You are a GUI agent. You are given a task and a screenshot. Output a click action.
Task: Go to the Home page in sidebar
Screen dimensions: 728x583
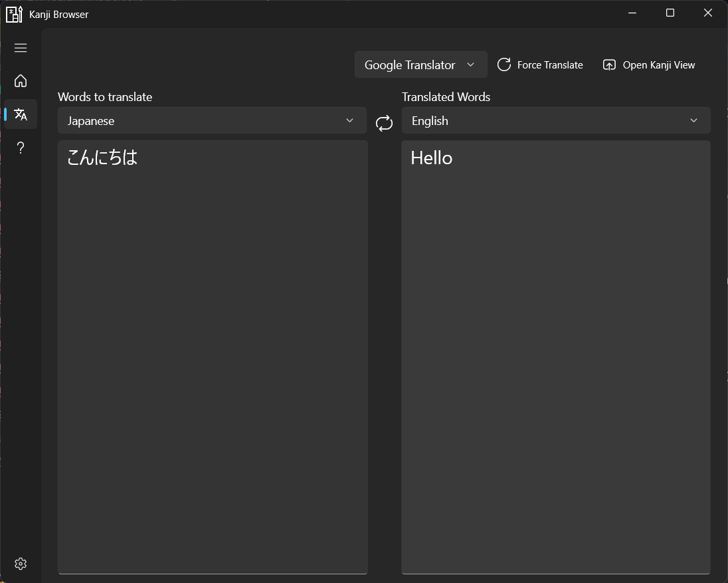(21, 80)
